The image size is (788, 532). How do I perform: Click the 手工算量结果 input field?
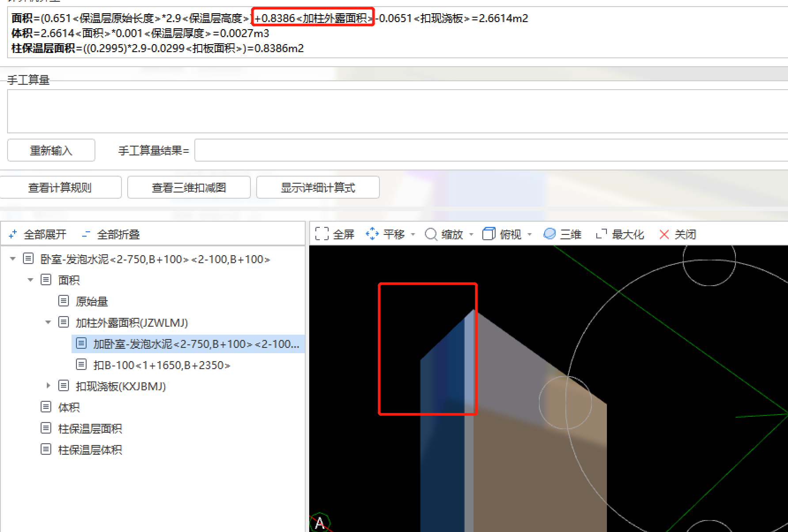click(491, 151)
